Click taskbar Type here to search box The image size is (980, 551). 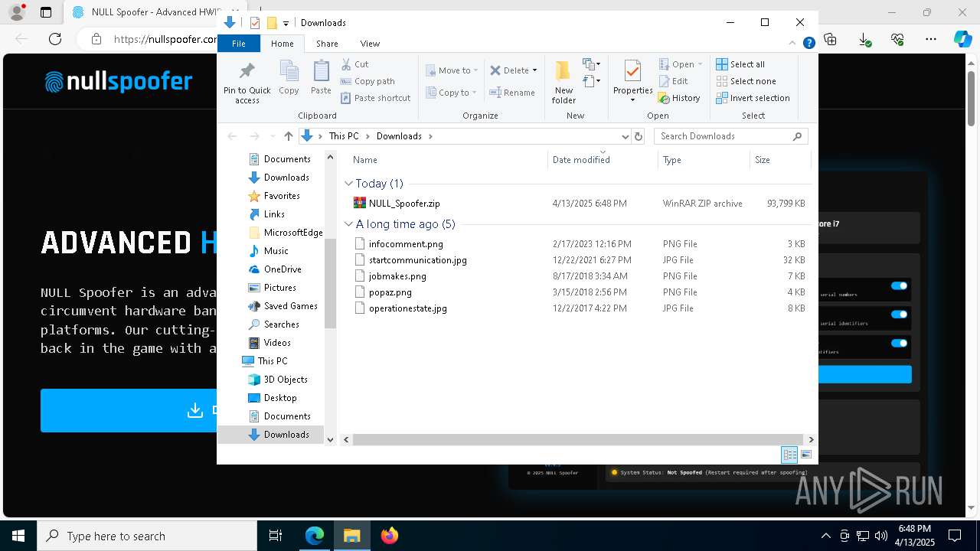(x=147, y=536)
